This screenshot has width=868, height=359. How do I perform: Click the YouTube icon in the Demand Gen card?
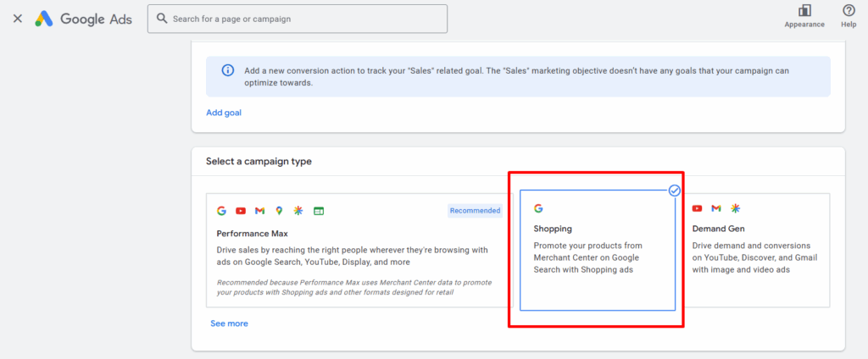click(x=697, y=208)
